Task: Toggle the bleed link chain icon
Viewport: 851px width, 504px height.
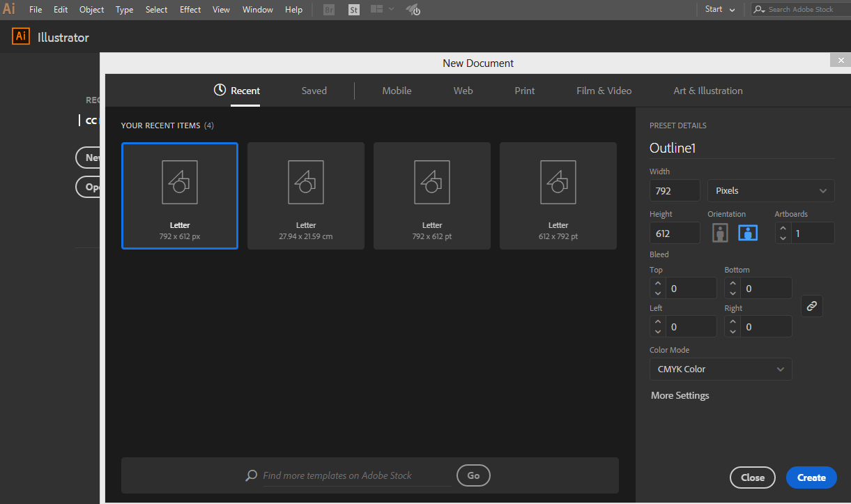Action: click(811, 306)
